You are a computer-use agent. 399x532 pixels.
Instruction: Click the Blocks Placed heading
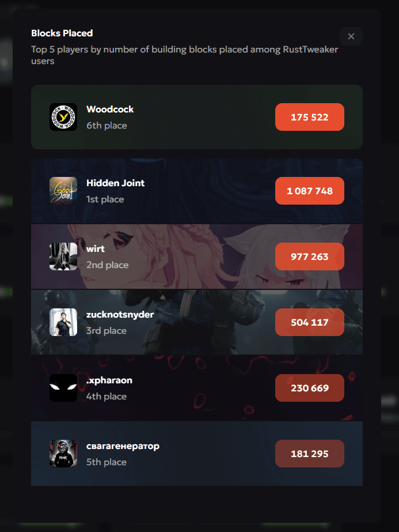click(62, 33)
